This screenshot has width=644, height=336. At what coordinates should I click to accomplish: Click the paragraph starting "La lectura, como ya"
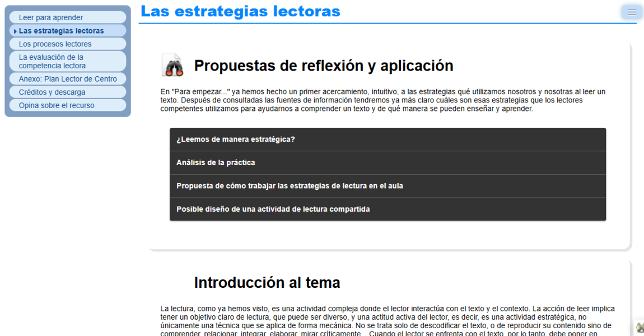(x=386, y=321)
